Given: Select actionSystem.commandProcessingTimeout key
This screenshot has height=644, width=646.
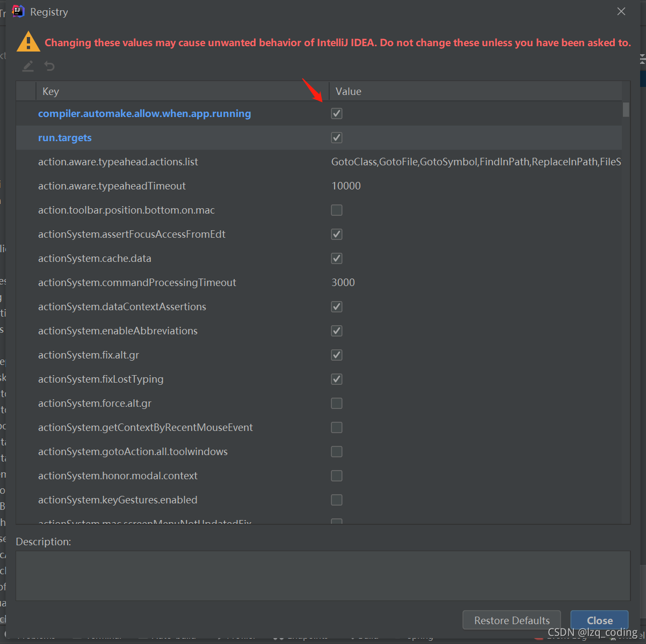Looking at the screenshot, I should click(137, 283).
